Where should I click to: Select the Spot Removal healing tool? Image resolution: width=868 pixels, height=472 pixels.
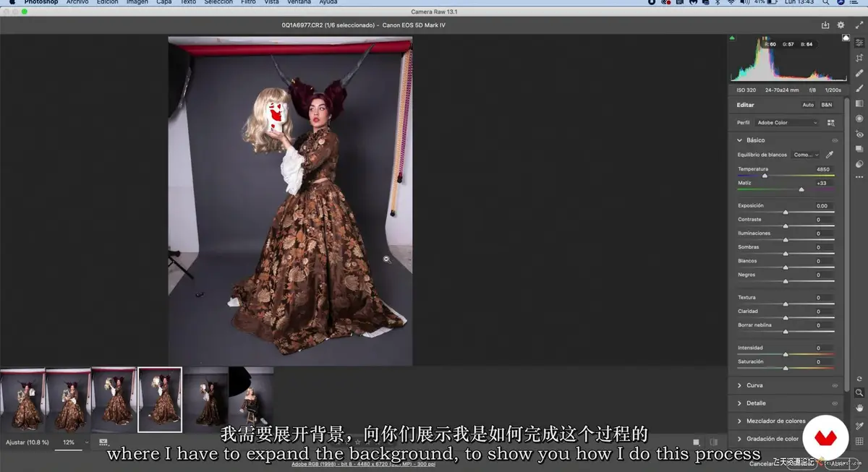tap(859, 73)
